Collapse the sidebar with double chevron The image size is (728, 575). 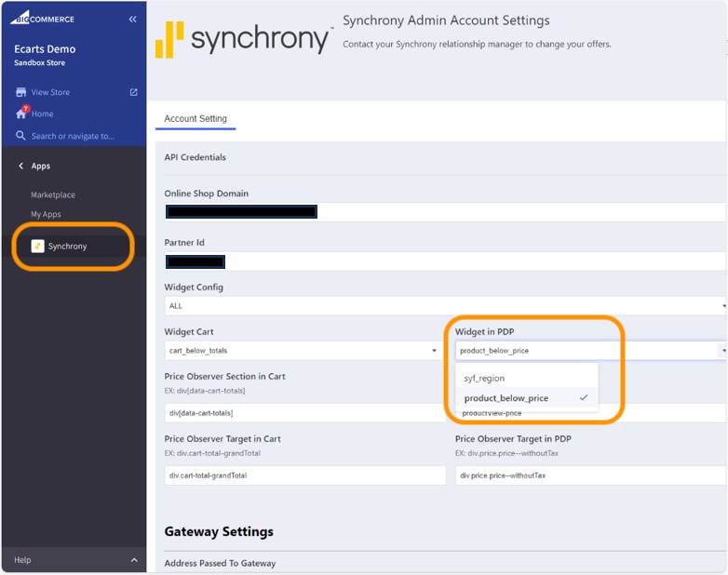tap(132, 19)
